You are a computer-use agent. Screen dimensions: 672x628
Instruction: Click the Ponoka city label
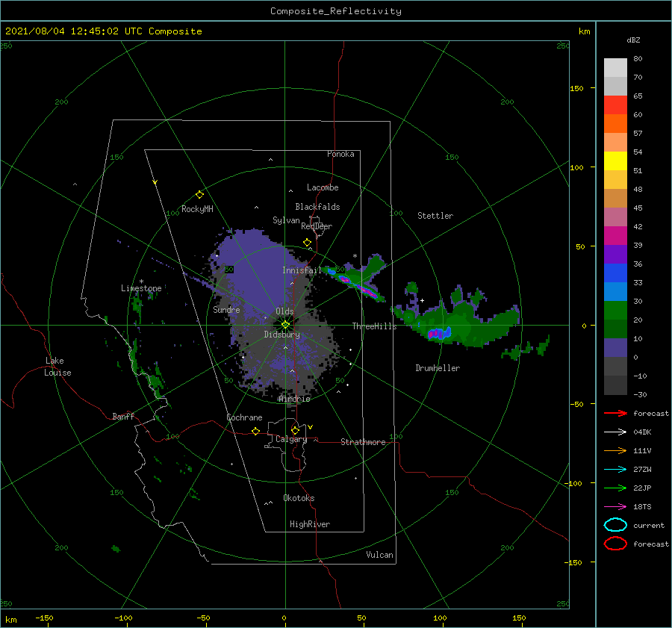point(340,154)
